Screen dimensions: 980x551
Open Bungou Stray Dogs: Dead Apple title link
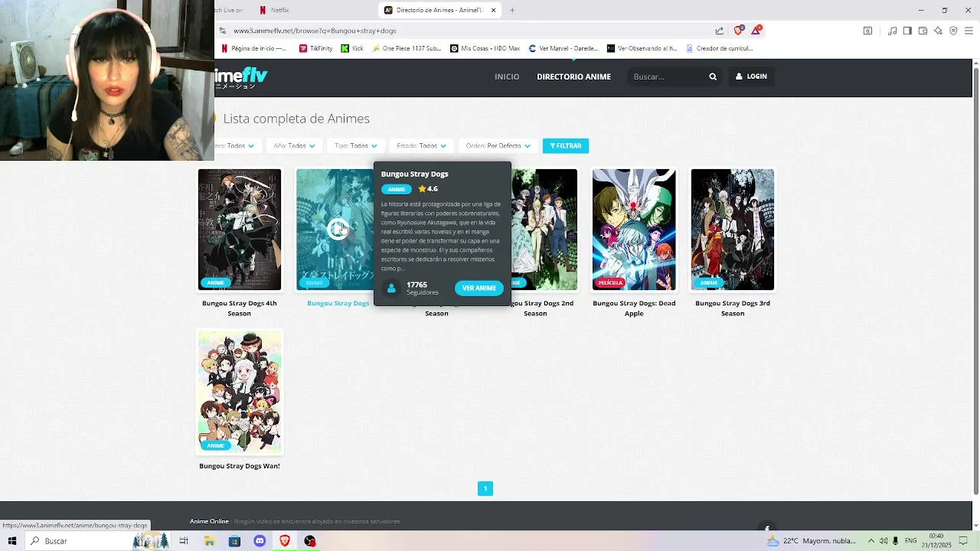(634, 308)
